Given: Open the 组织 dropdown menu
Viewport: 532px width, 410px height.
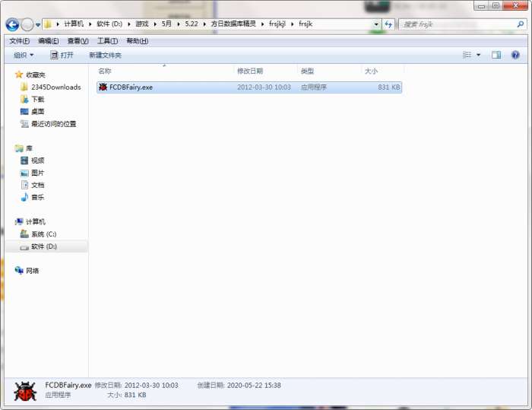Looking at the screenshot, I should click(x=24, y=55).
